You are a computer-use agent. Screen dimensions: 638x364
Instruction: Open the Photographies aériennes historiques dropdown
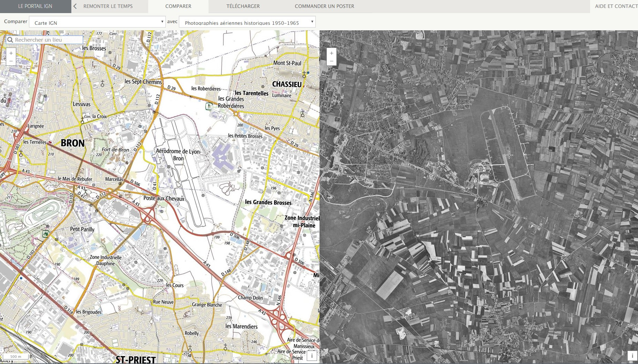click(247, 22)
